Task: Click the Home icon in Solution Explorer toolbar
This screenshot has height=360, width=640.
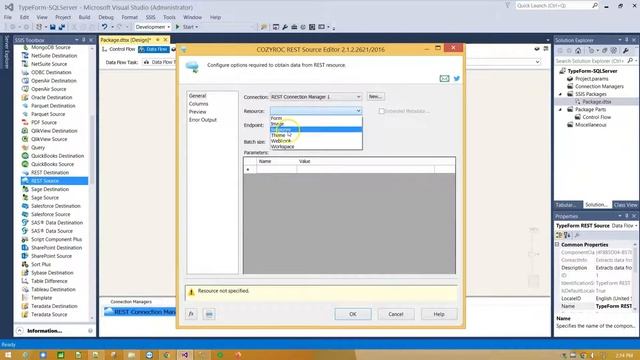Action: click(x=578, y=51)
